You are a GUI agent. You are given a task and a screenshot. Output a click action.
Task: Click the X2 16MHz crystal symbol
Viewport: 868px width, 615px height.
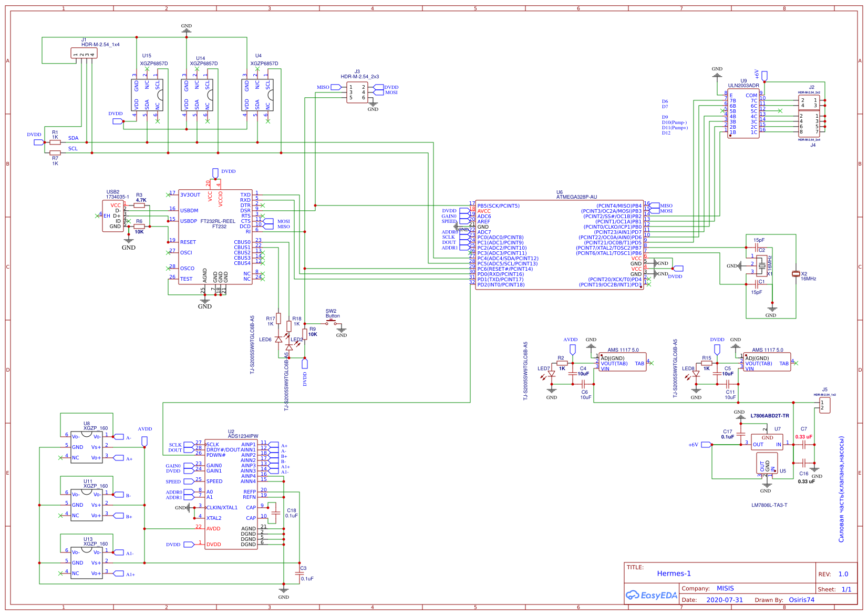[x=795, y=274]
